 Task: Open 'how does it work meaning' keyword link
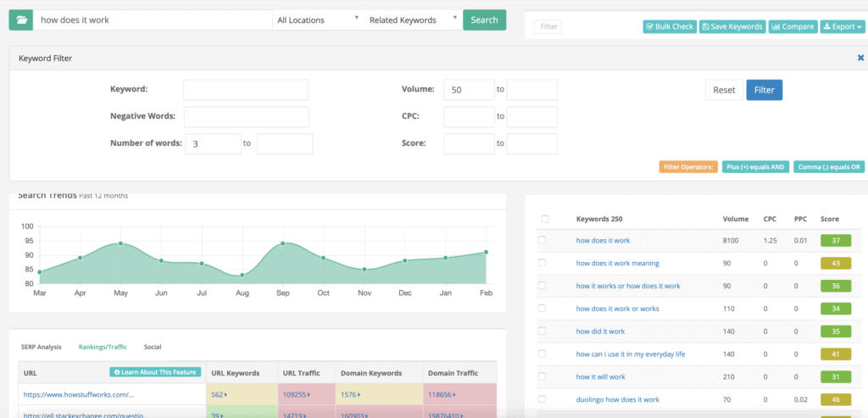618,263
